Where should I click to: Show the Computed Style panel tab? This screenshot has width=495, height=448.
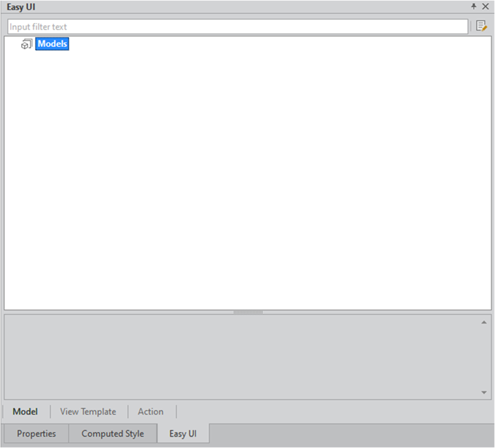click(113, 434)
